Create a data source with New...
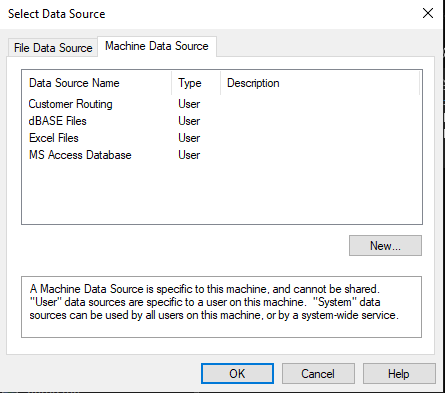Screen dimensions: 445x393 pyautogui.click(x=385, y=246)
